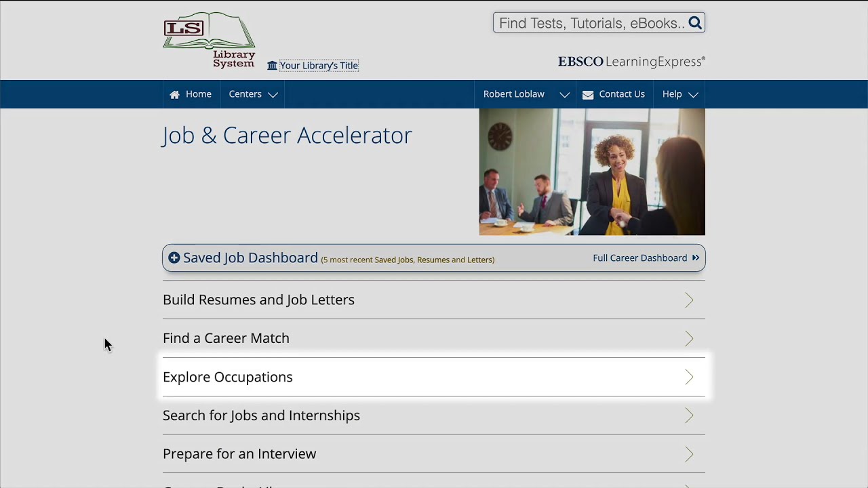Screen dimensions: 868x488
Task: Click the magnifying glass search icon
Action: pyautogui.click(x=695, y=23)
